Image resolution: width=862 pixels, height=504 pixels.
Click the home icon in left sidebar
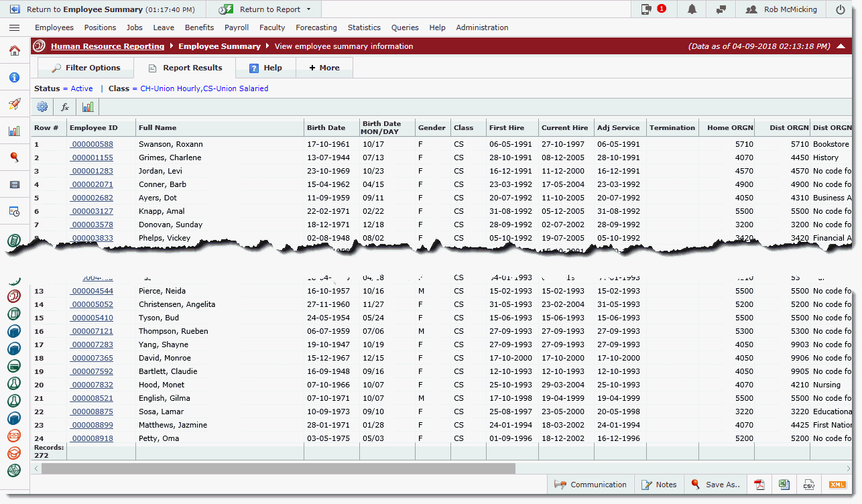pyautogui.click(x=14, y=50)
